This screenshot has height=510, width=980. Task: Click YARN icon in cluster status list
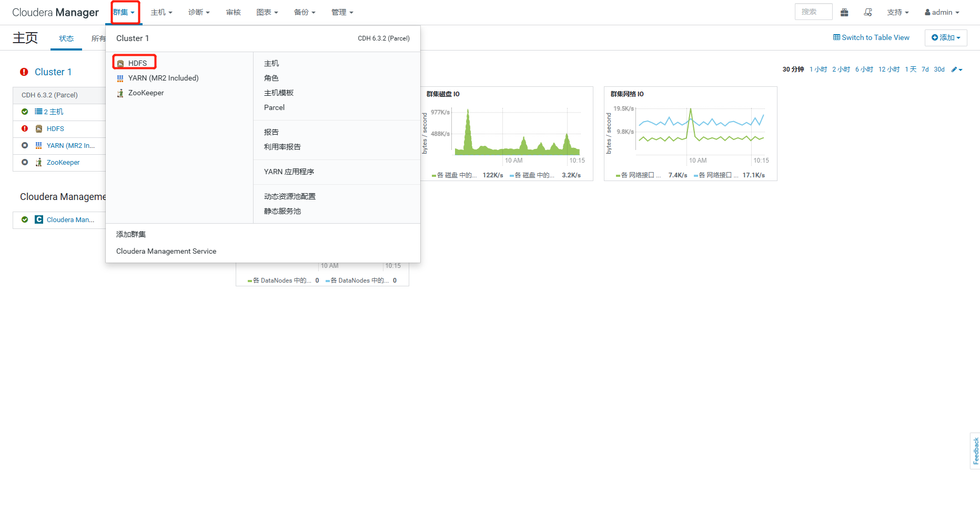tap(39, 146)
